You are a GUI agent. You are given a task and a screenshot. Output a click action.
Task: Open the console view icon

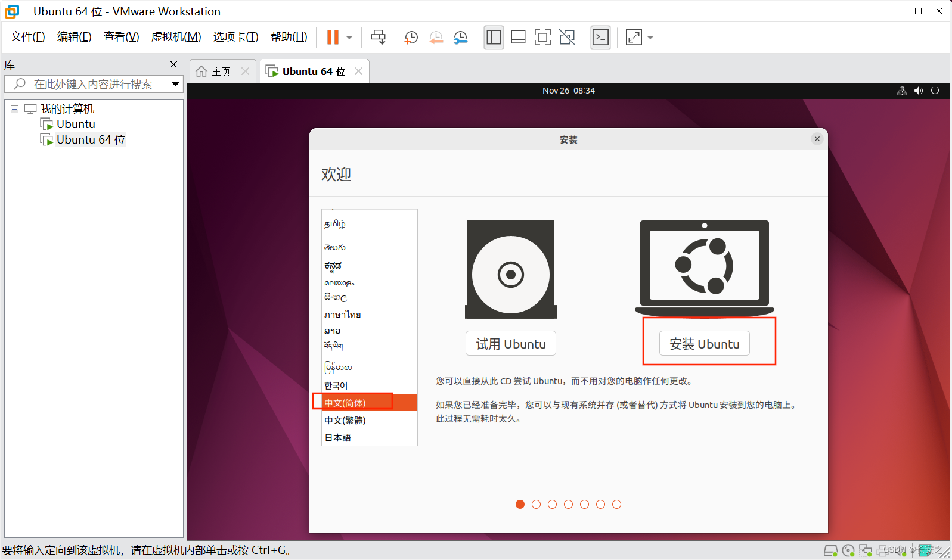coord(600,37)
